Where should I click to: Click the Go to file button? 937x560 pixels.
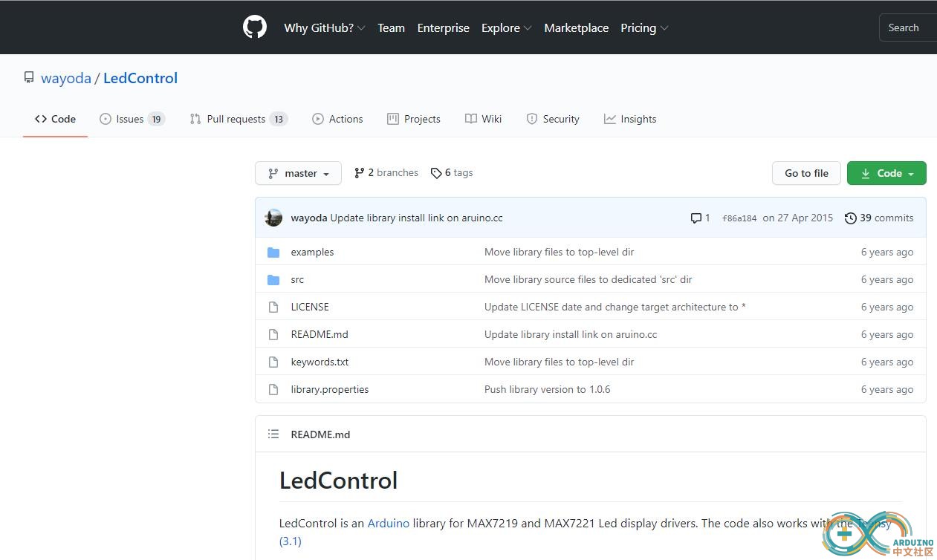tap(806, 173)
